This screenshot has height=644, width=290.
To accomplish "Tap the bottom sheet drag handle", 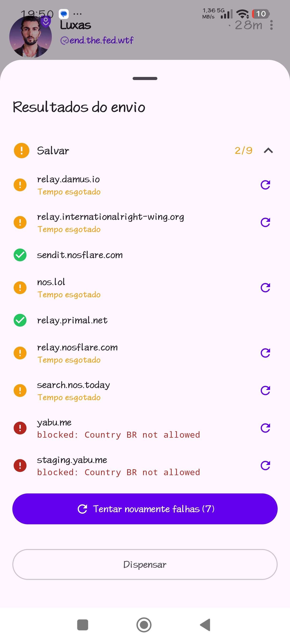I will pyautogui.click(x=145, y=79).
